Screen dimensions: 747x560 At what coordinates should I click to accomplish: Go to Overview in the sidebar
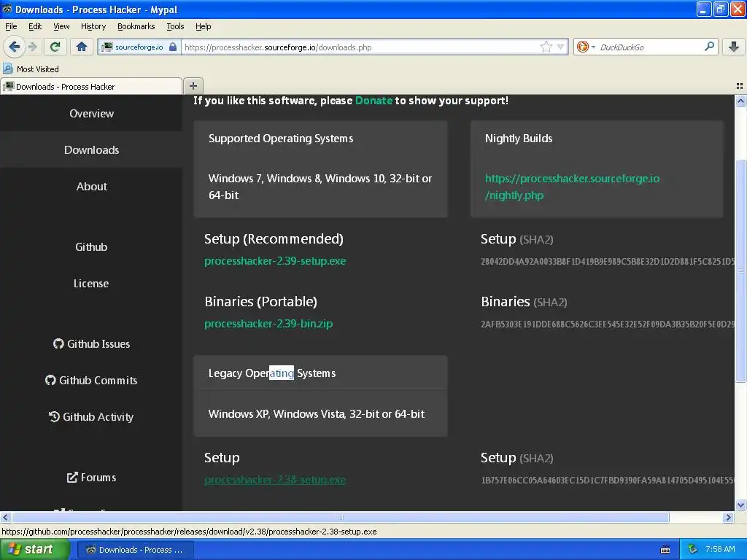tap(91, 113)
